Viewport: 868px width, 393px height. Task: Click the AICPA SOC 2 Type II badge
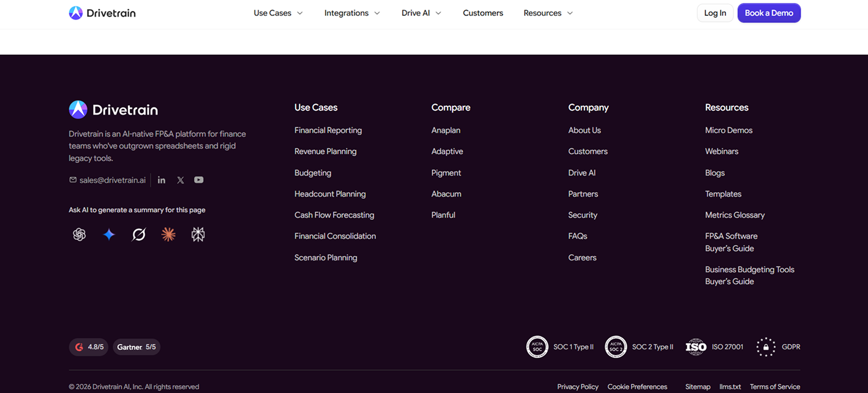click(x=639, y=347)
